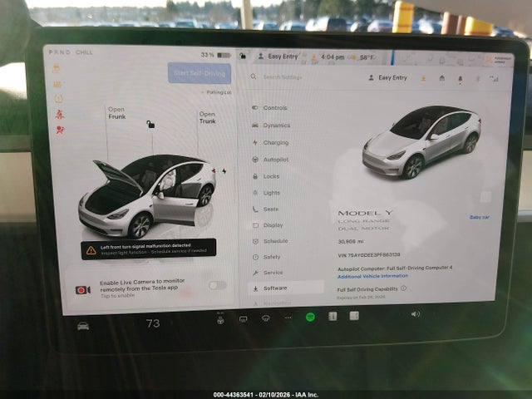Tap the volume speaker icon

(415, 314)
